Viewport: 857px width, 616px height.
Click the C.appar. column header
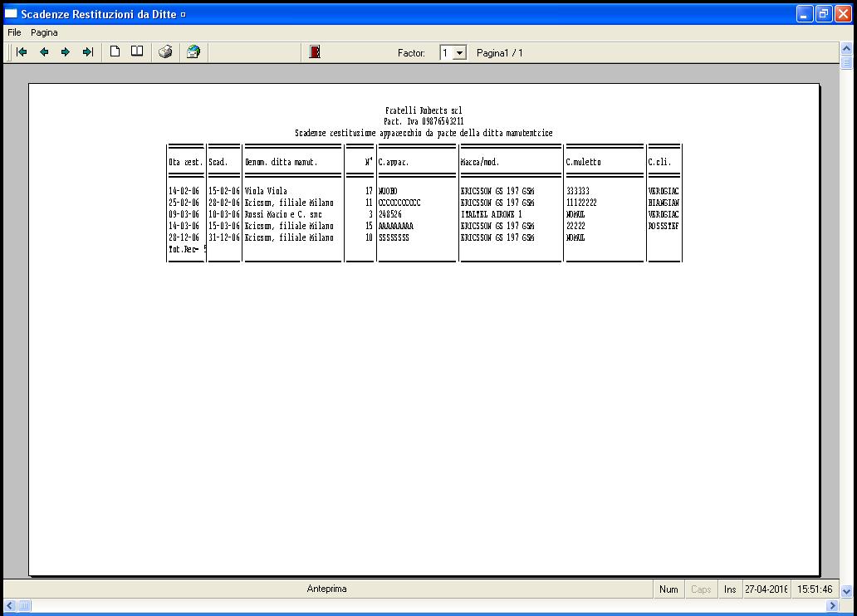click(394, 163)
